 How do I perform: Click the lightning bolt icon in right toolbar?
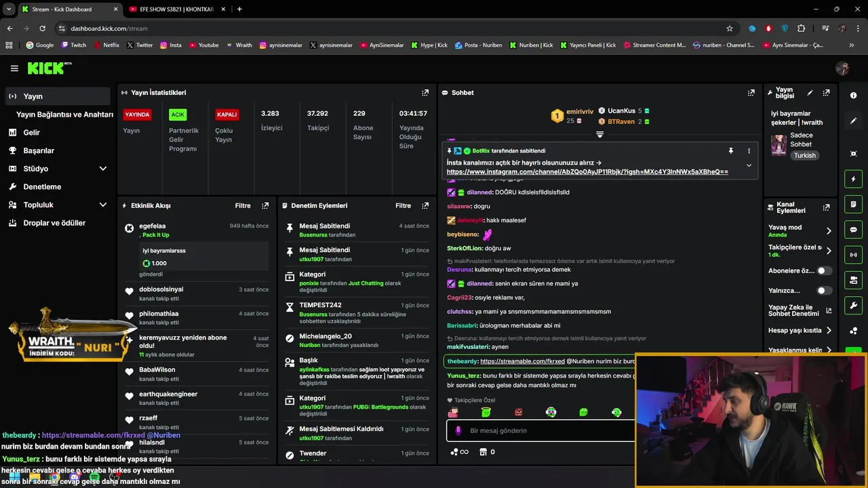[853, 179]
